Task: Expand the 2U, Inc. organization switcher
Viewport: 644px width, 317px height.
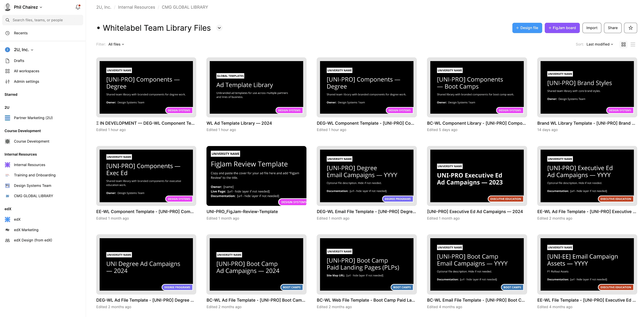Action: pos(23,50)
